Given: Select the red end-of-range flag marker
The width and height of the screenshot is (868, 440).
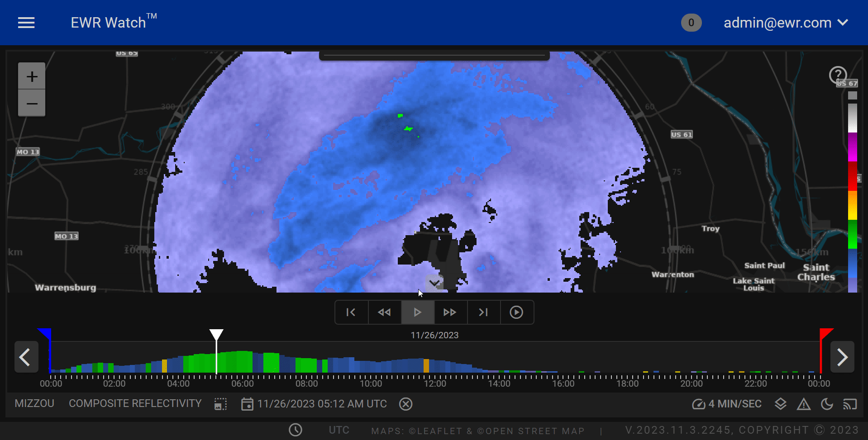Looking at the screenshot, I should [x=826, y=335].
